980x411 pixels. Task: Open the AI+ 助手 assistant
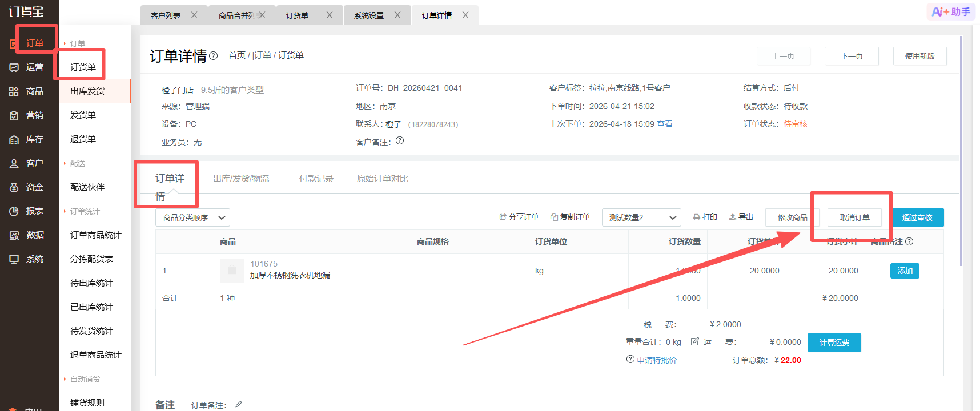951,12
